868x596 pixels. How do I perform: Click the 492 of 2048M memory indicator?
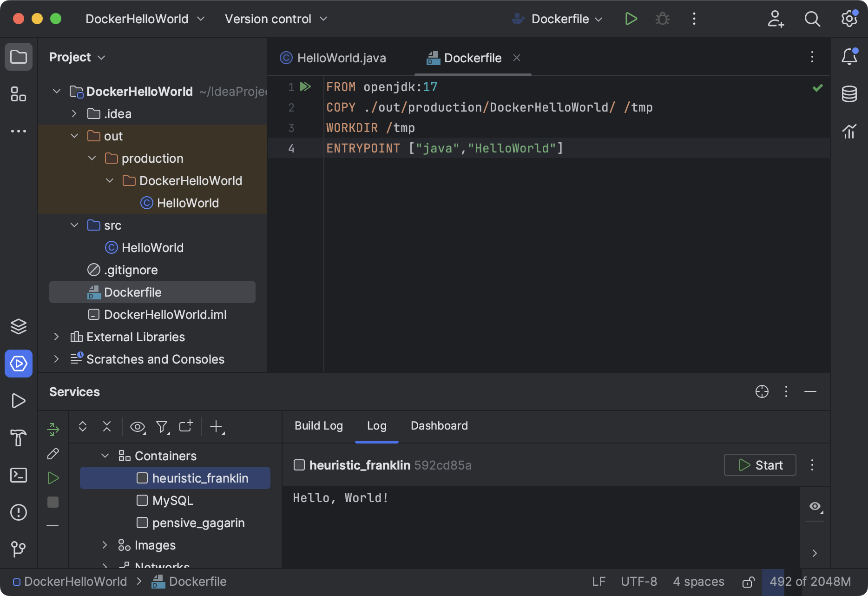click(810, 581)
